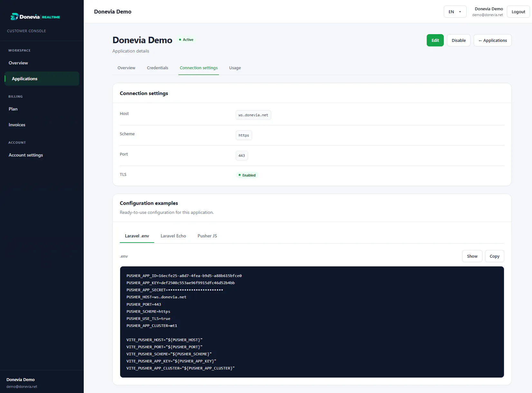Viewport: 532px width, 393px height.
Task: Click Donevia Demo user name at the sidebar bottom
Action: click(21, 379)
